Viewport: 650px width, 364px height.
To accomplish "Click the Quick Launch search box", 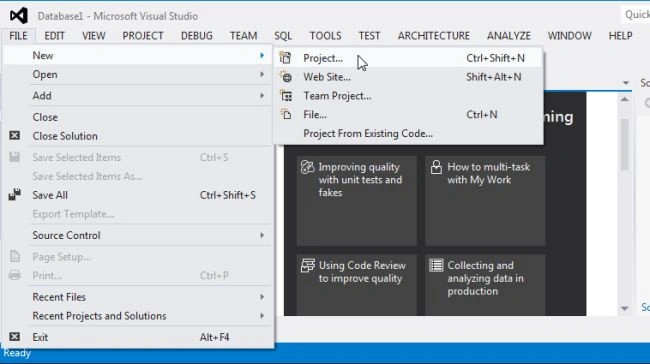I will 635,15.
